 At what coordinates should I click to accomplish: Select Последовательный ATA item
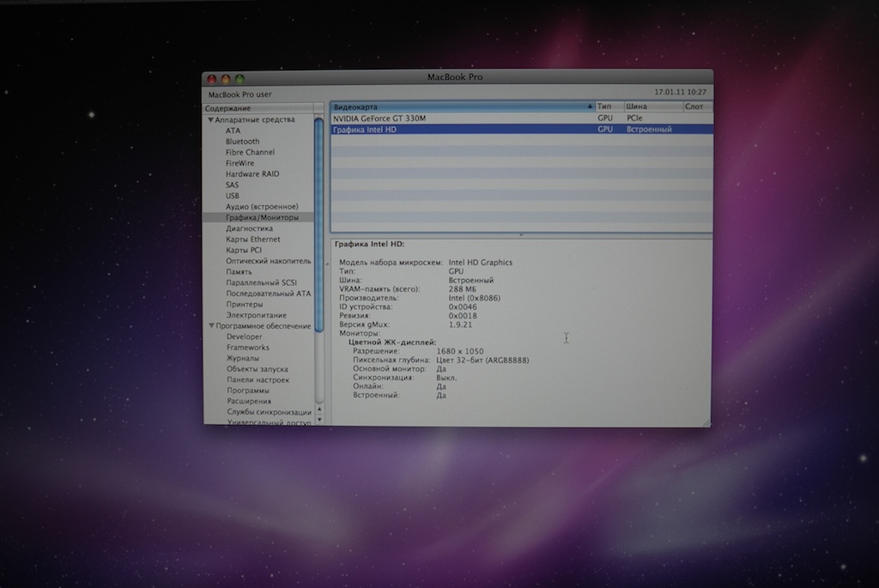(x=268, y=294)
